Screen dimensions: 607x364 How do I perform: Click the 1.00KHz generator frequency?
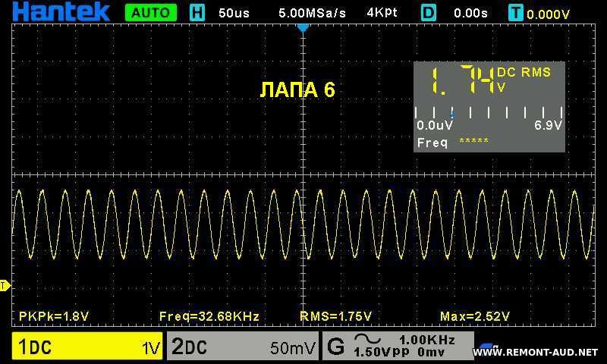(427, 340)
